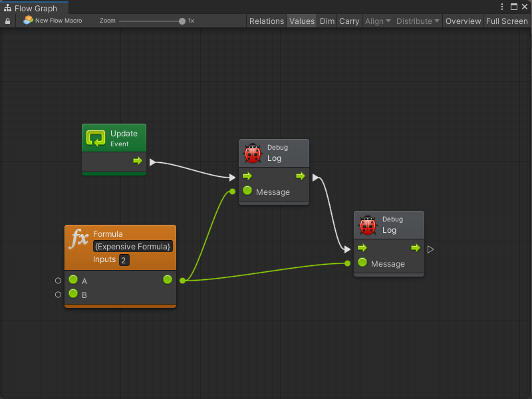Toggle the Relations display option
The image size is (532, 399).
pyautogui.click(x=266, y=21)
